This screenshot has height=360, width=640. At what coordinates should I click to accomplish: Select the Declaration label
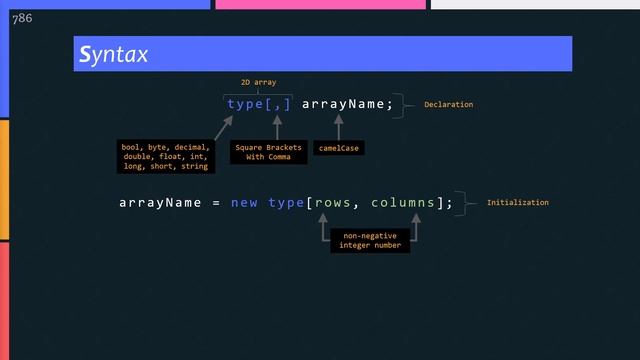point(449,104)
